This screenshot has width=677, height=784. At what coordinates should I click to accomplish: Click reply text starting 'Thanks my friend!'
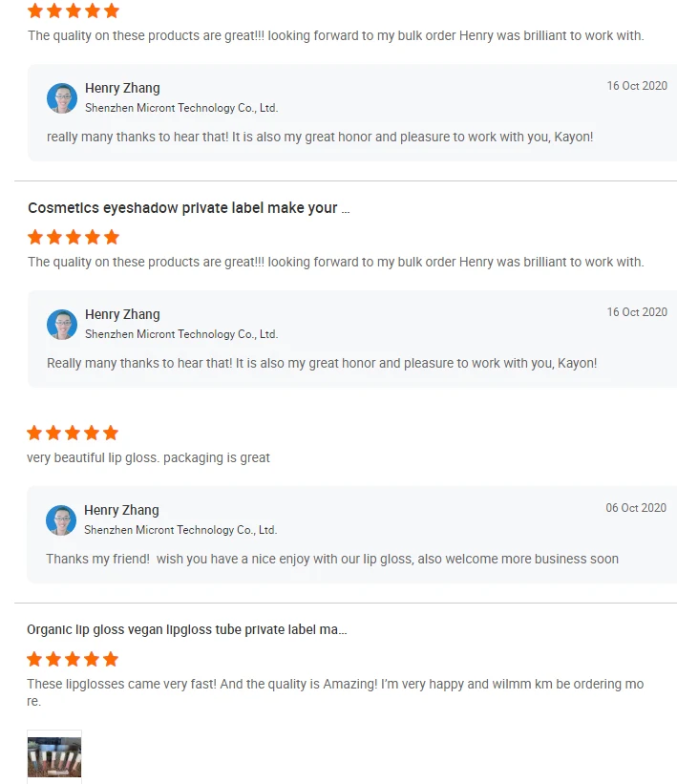coord(332,559)
